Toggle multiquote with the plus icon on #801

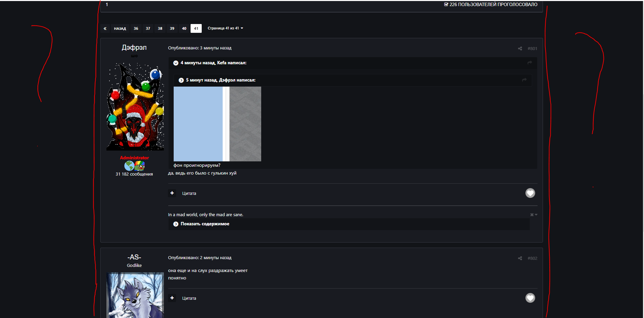172,193
